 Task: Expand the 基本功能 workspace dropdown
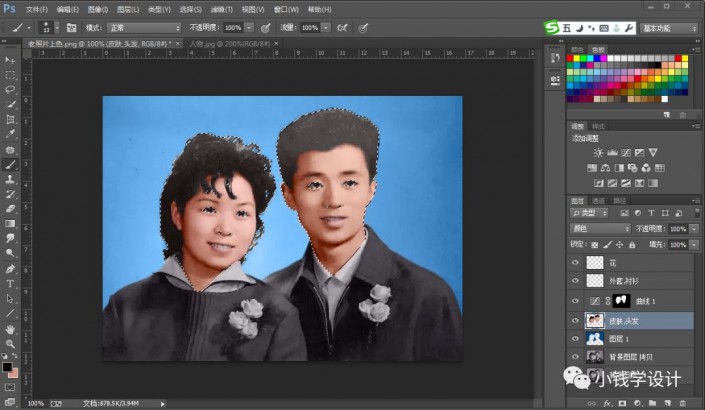coord(669,28)
